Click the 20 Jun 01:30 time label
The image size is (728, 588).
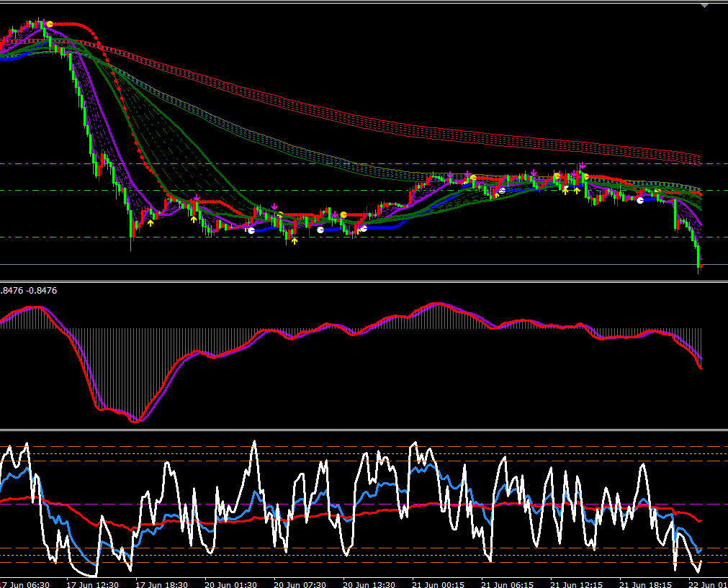coord(230,584)
